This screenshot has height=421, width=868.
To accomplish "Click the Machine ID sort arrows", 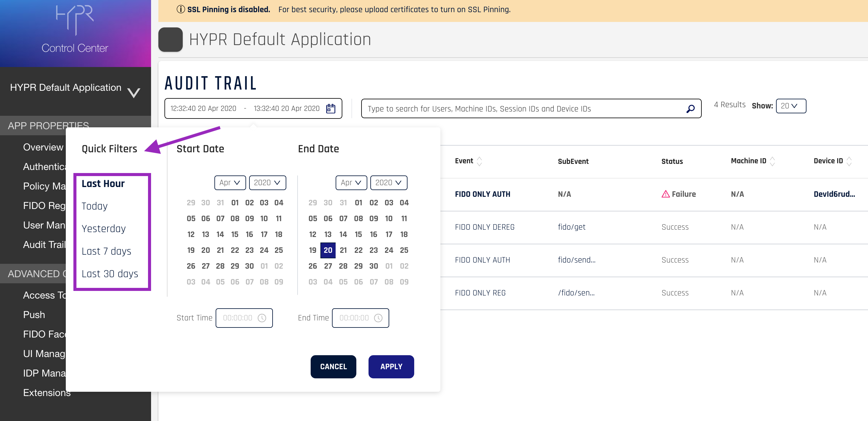I will coord(772,161).
